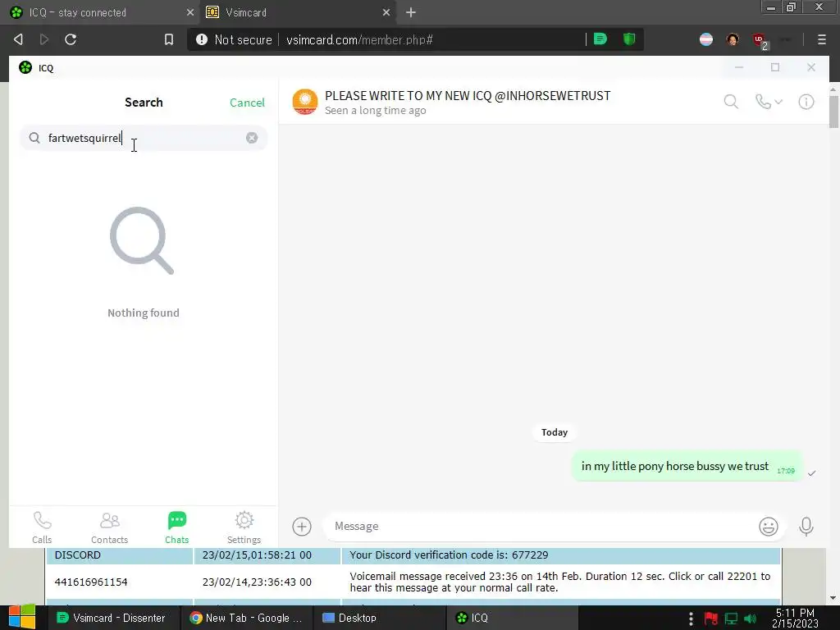
Task: Click the search box containing fartwetsquirrel
Action: pos(144,138)
